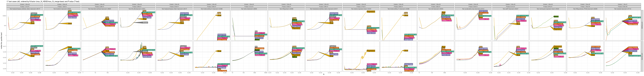This screenshot has height=76, width=644.
Task: Click 'shallow regression fixed in #4440' facet header
Action: [361, 9]
